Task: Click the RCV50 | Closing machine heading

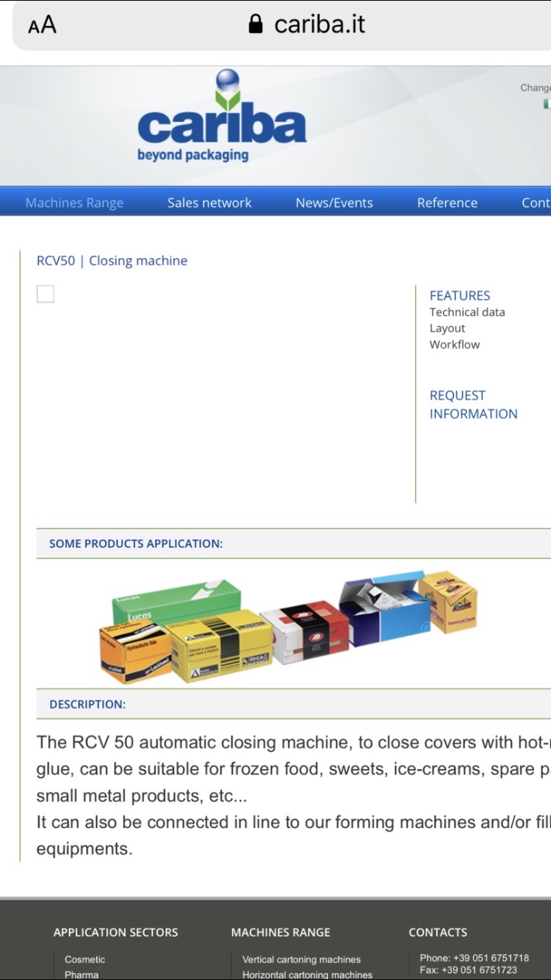Action: coord(112,261)
